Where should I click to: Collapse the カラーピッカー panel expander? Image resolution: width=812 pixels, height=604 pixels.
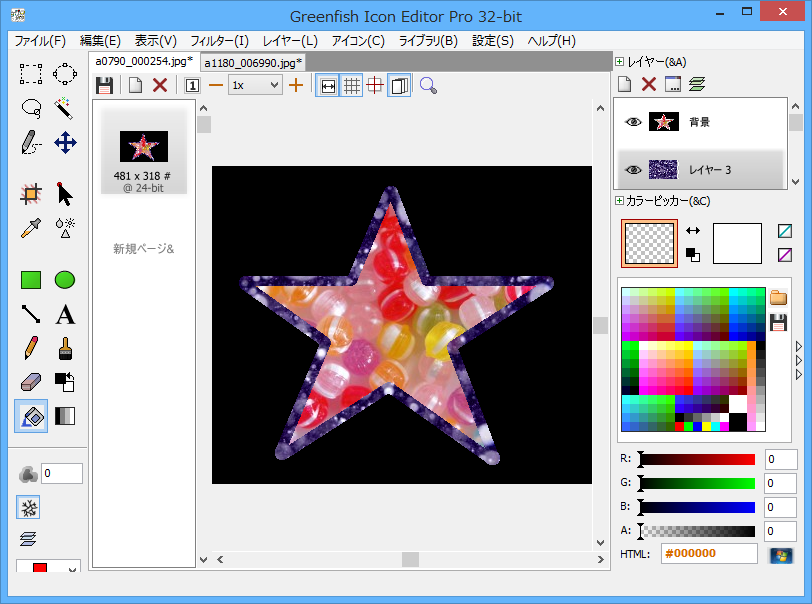[619, 201]
